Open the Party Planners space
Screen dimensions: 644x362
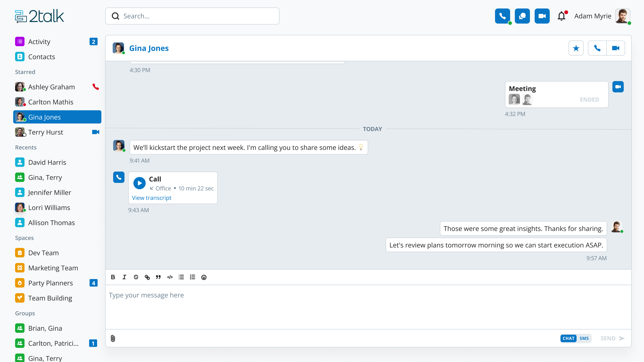click(x=57, y=283)
